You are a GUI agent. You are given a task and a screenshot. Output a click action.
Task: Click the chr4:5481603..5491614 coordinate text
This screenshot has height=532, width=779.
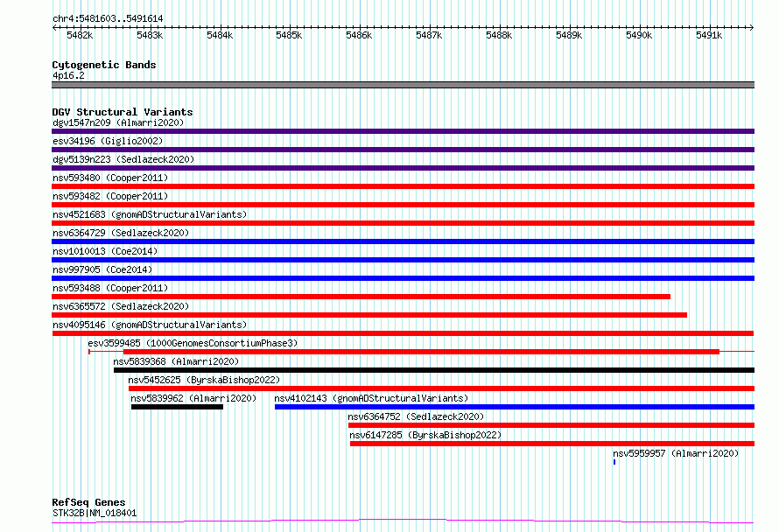pos(108,18)
